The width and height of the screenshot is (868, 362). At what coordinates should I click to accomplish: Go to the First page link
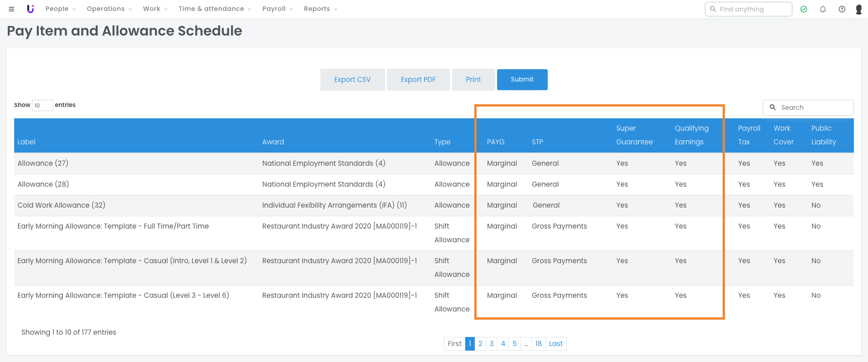[x=454, y=344]
